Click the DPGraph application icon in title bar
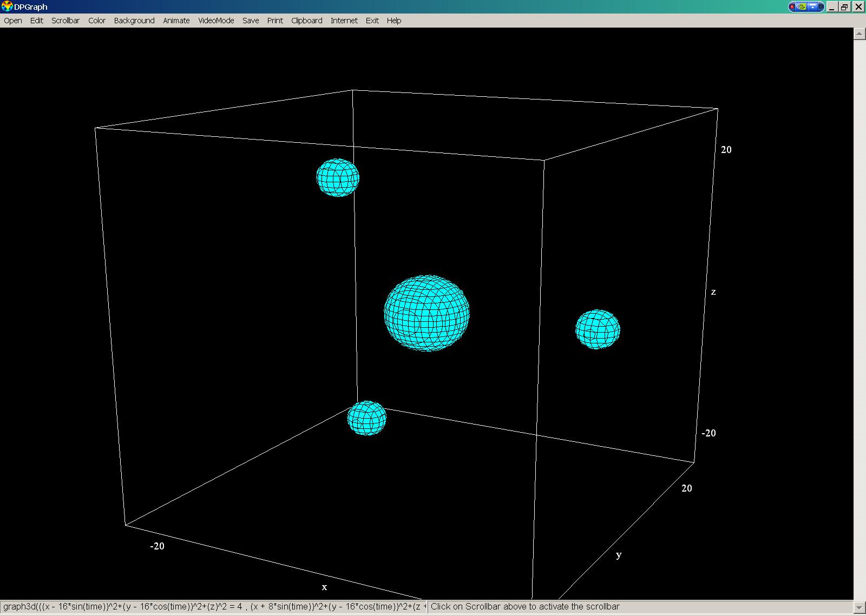This screenshot has height=616, width=866. 7,6
